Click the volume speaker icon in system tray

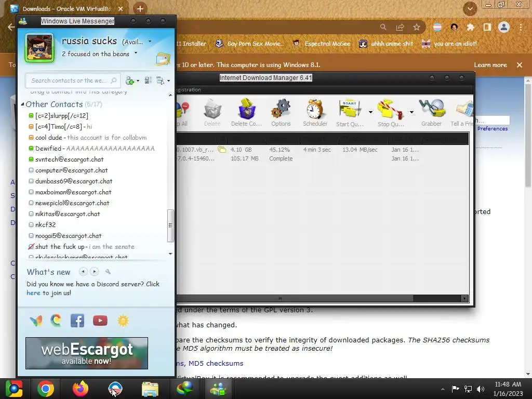click(x=480, y=389)
